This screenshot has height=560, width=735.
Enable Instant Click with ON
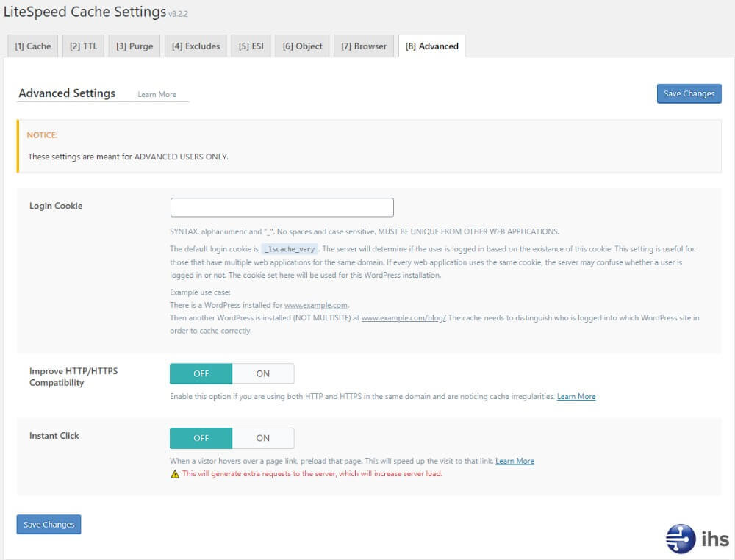click(263, 438)
